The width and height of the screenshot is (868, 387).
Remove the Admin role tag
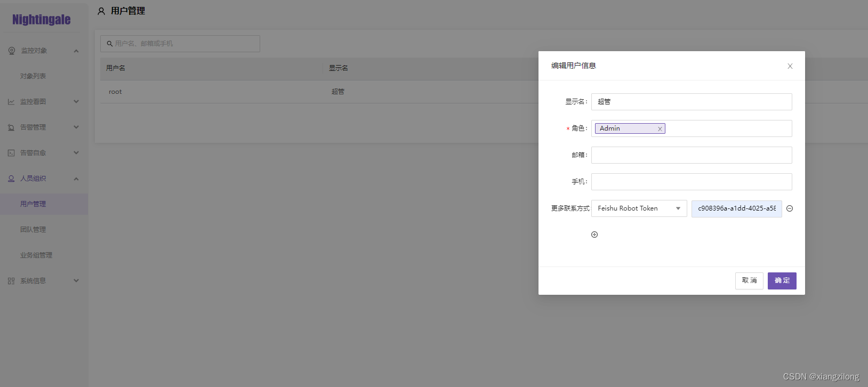660,129
